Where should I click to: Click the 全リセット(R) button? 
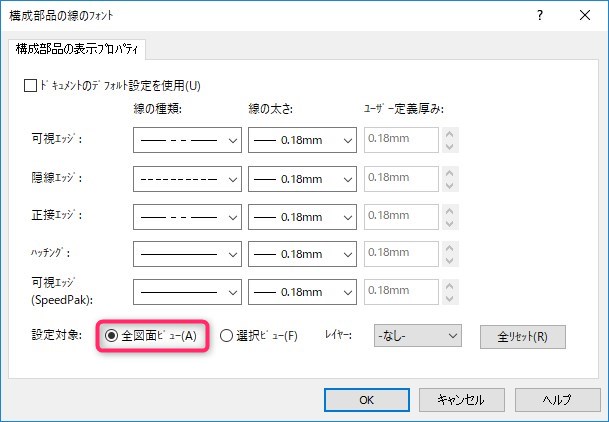tap(522, 336)
